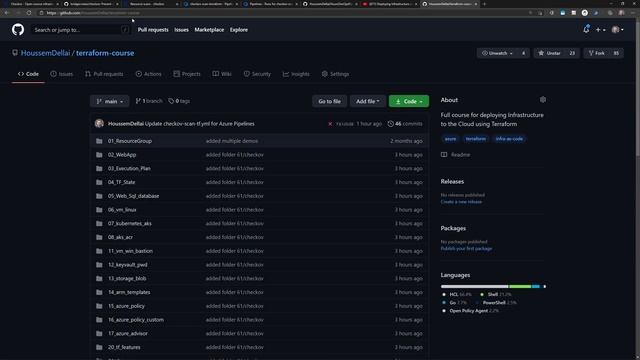Viewport: 640px width, 360px height.
Task: Open the 05_Web_Sql_database folder
Action: click(x=133, y=196)
